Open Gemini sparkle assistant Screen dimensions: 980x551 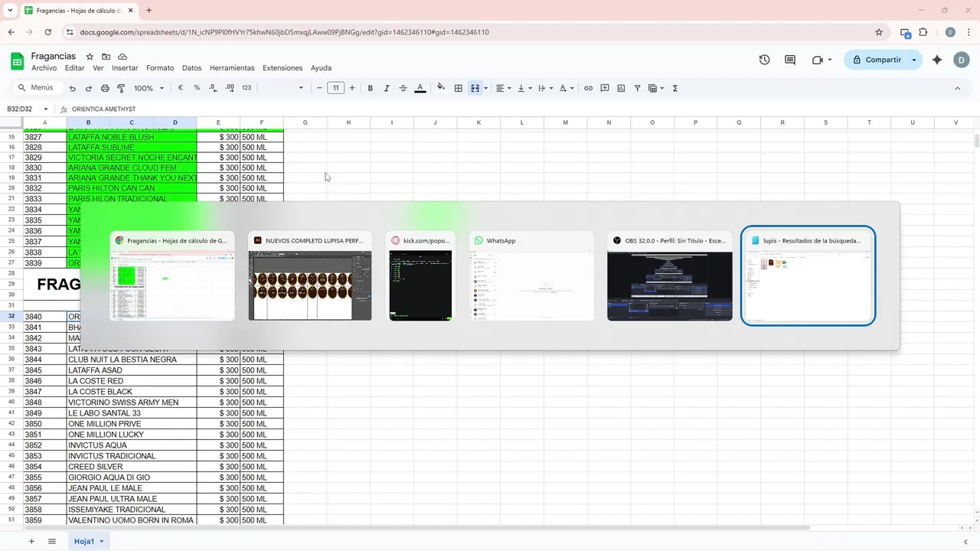937,60
